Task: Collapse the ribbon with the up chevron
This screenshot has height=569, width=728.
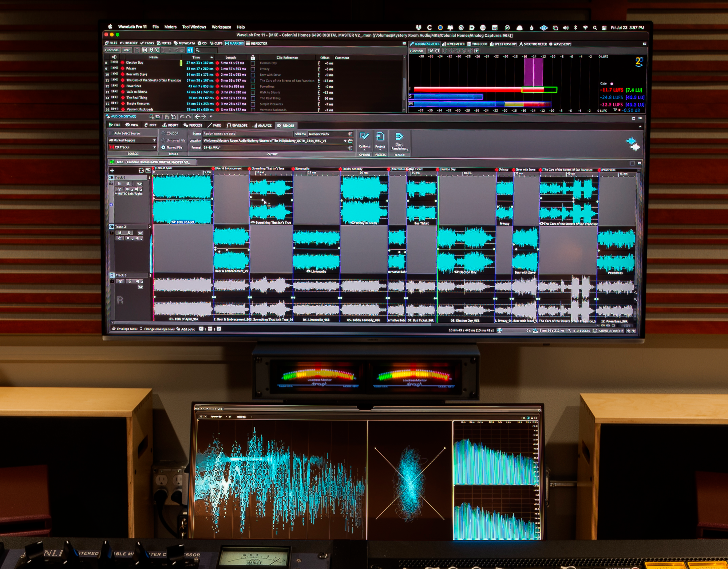Action: (640, 126)
